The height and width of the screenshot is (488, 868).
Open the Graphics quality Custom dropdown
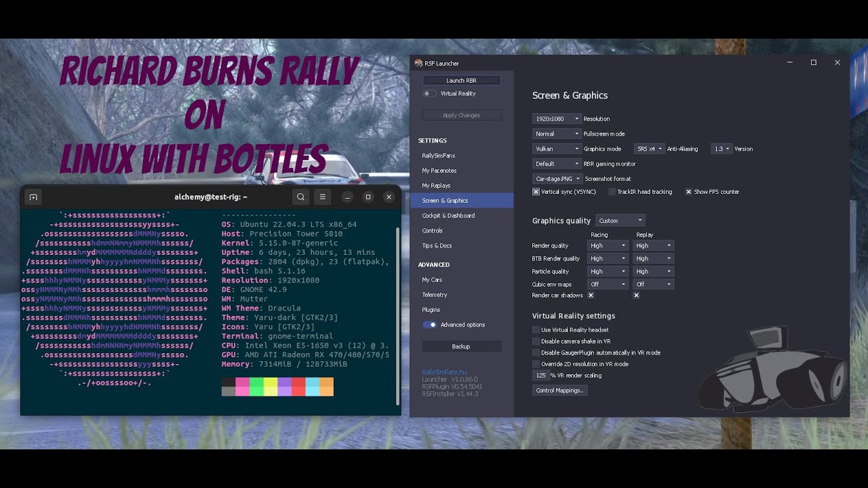620,221
